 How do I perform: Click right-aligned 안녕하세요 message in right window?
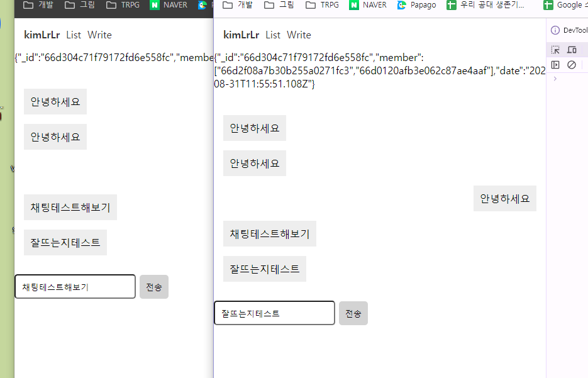505,198
